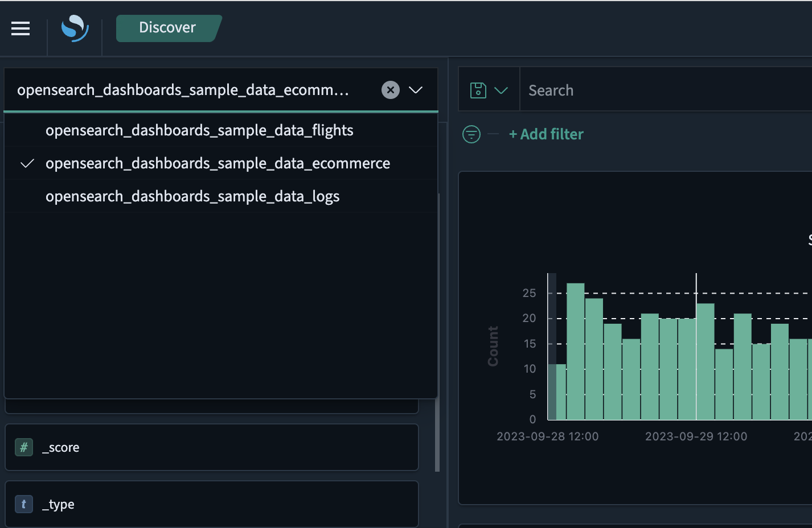The width and height of the screenshot is (812, 528).
Task: Click the _score field name
Action: (x=60, y=447)
